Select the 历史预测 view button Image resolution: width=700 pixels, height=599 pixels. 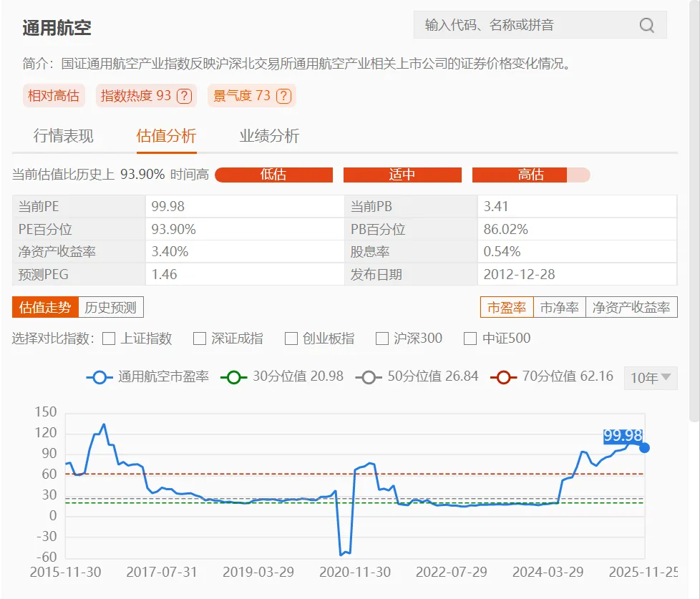pos(111,307)
